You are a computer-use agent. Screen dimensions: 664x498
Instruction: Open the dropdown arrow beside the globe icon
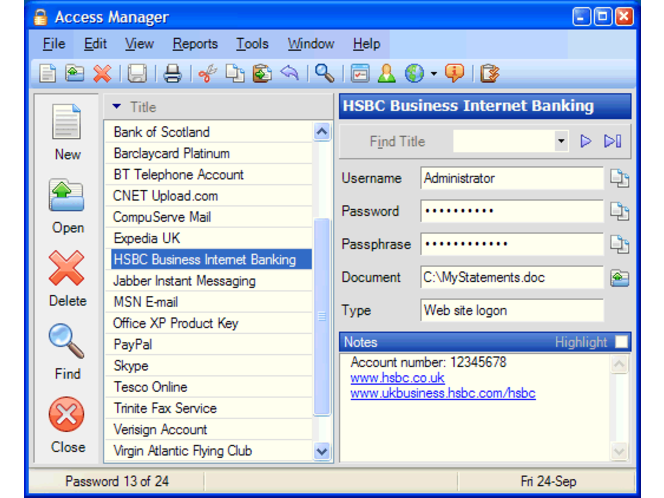click(434, 74)
